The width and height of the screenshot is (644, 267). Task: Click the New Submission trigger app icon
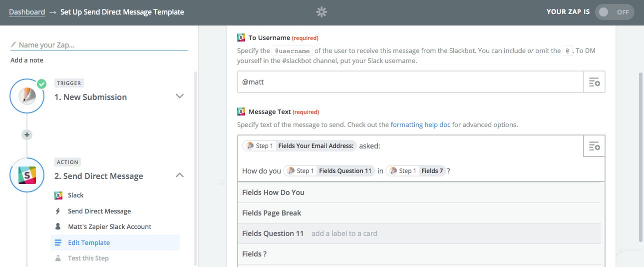pyautogui.click(x=27, y=96)
